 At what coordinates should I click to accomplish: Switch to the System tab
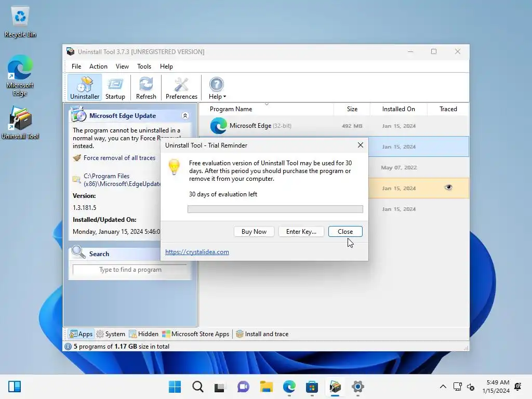[111, 334]
